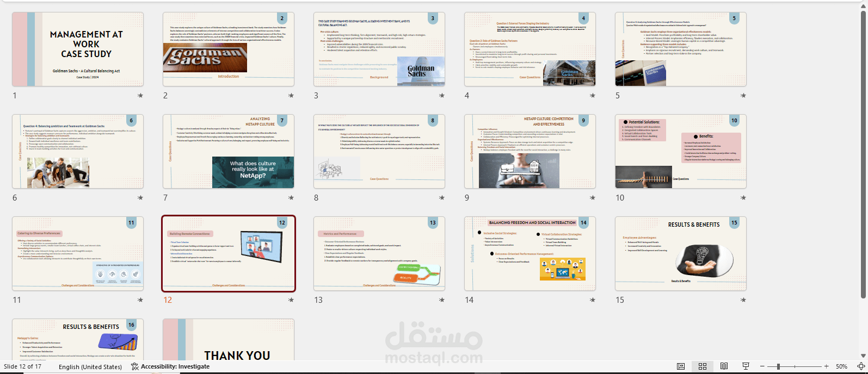The image size is (868, 374).
Task: Select slide 12 Building Remote Connections
Action: click(x=229, y=254)
